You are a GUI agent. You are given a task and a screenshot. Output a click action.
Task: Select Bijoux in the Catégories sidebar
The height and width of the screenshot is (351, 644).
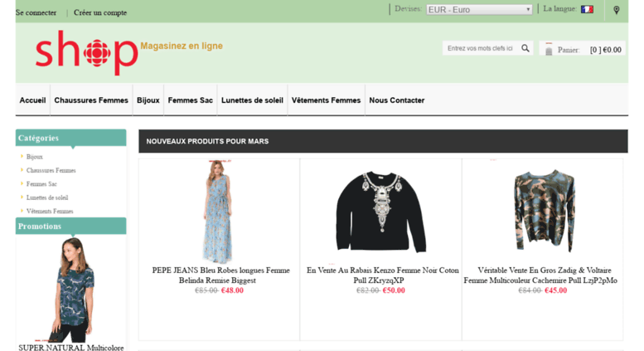[35, 157]
